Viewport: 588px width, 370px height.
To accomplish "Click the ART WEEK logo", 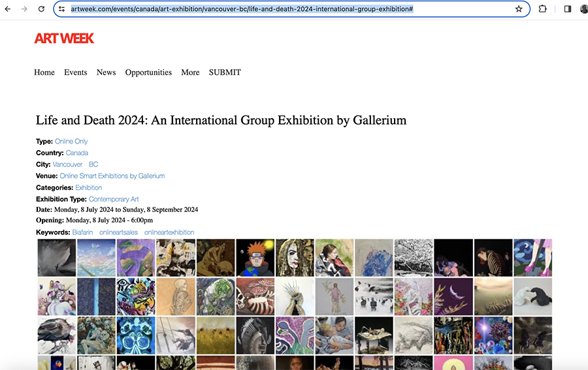I will coord(64,39).
